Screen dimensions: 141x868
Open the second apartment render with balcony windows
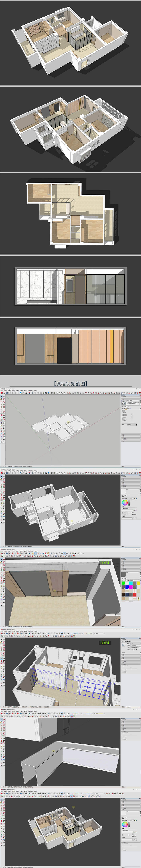(x=69, y=130)
